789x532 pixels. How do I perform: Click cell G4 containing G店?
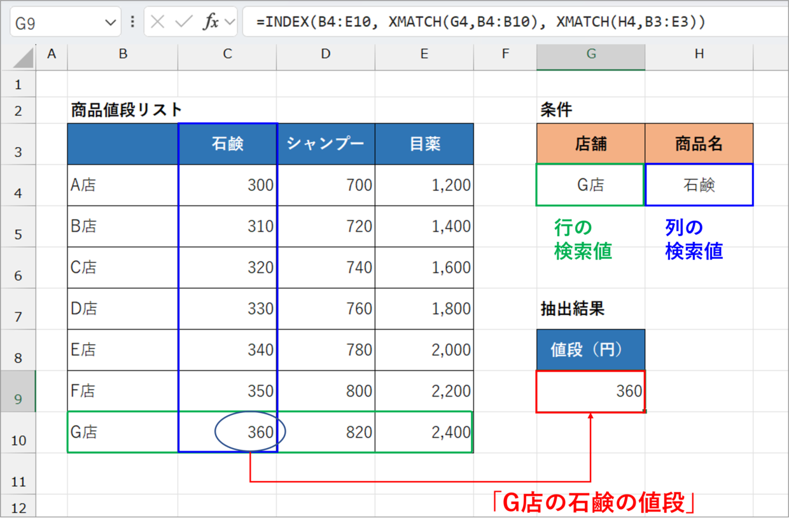[590, 185]
